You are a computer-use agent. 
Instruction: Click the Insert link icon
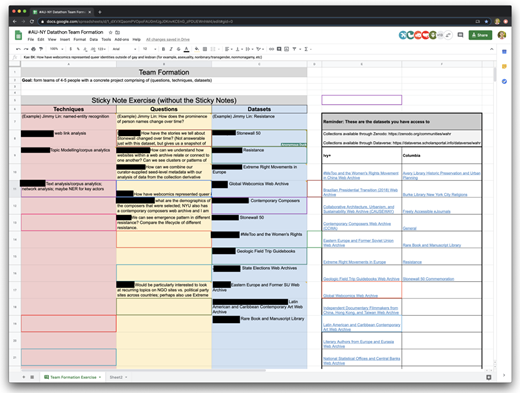point(272,49)
